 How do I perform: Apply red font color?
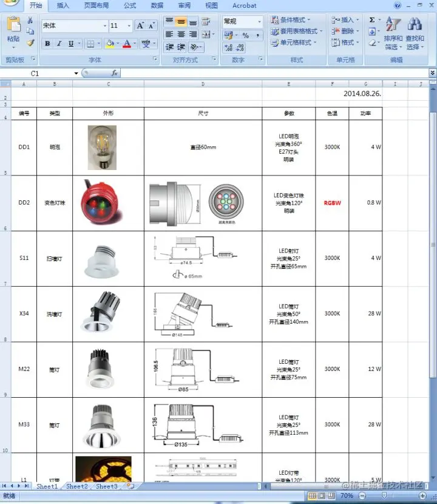click(127, 43)
